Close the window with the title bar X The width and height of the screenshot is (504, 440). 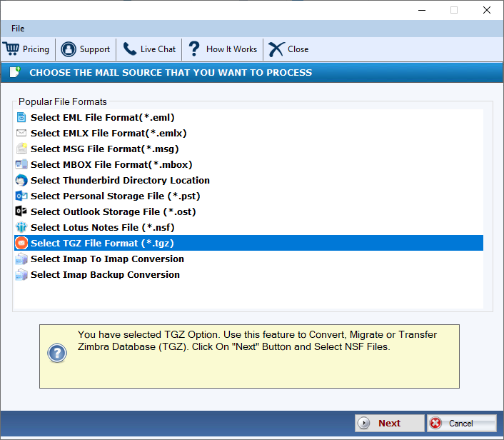pyautogui.click(x=487, y=10)
